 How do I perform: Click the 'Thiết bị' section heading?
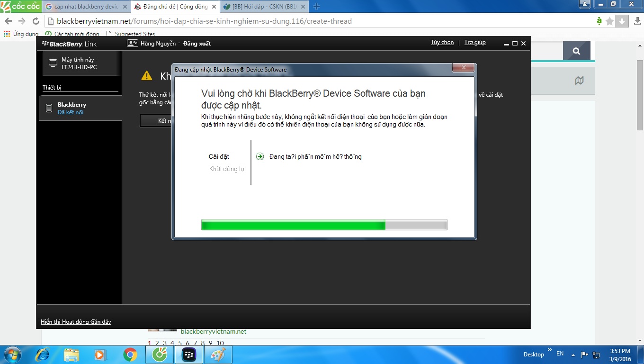(52, 88)
